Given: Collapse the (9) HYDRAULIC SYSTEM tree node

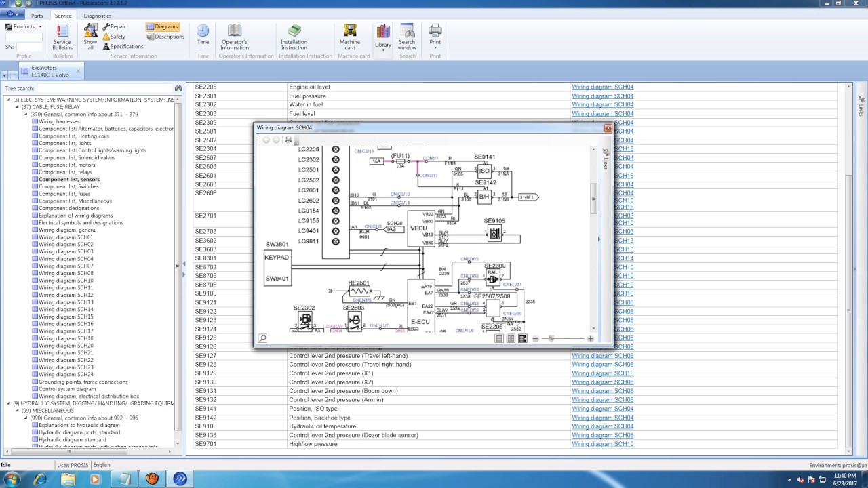Looking at the screenshot, I should 9,403.
